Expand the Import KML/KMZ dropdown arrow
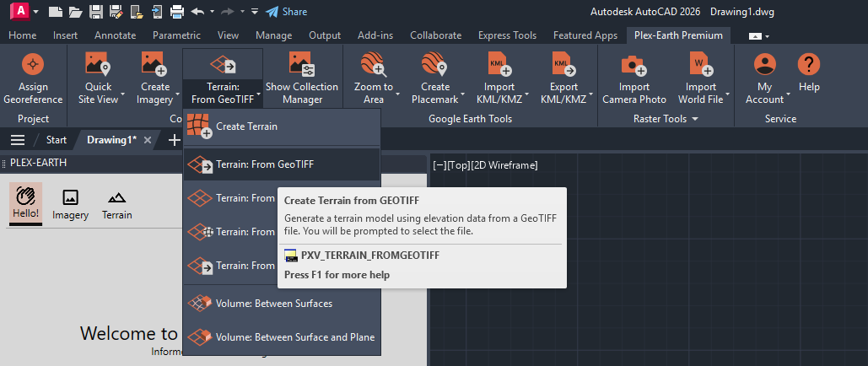This screenshot has height=366, width=868. [526, 94]
